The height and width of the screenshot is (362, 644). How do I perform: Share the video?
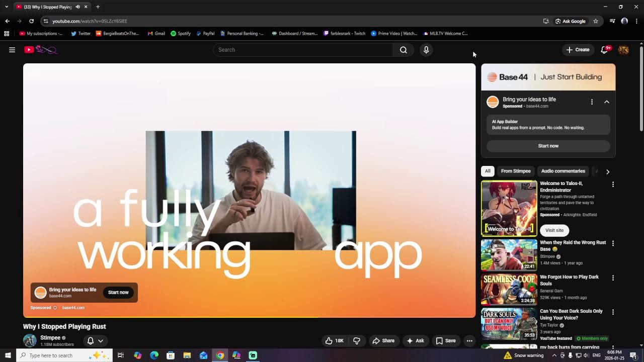pyautogui.click(x=383, y=341)
